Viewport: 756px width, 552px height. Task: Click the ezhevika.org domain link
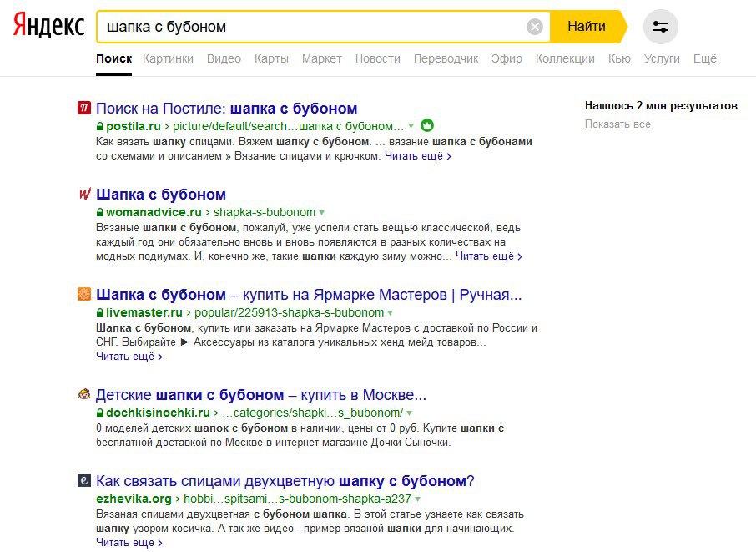coord(134,499)
